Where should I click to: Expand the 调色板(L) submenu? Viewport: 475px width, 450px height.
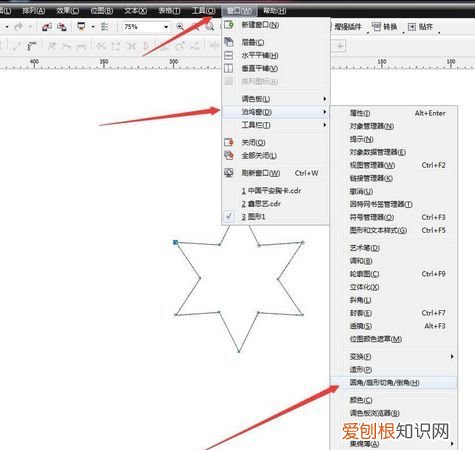(x=276, y=99)
